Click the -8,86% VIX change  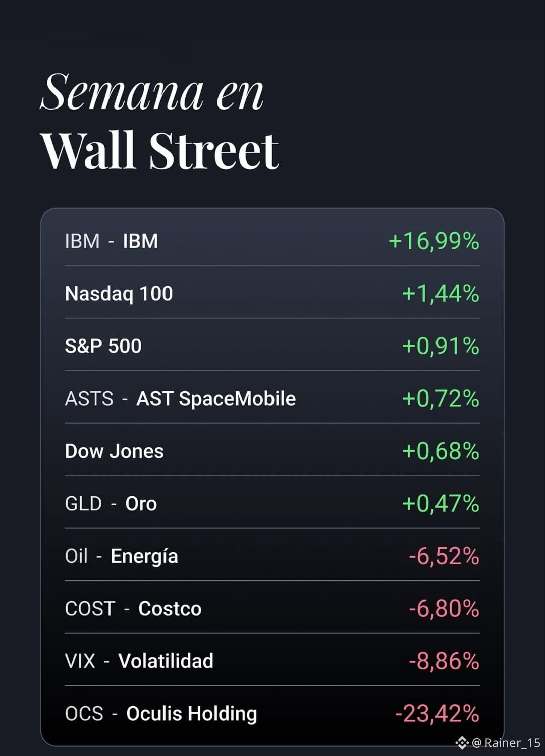(444, 661)
